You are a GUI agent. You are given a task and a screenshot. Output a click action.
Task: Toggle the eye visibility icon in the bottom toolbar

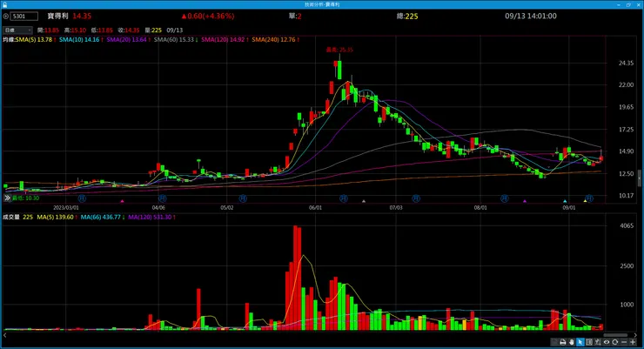coord(607,342)
